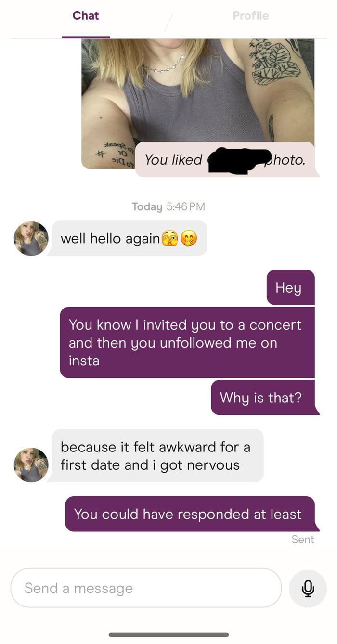
Task: Select the Chat tab
Action: coord(86,15)
